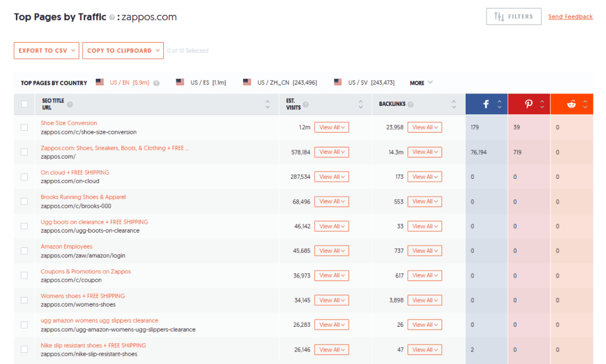The height and width of the screenshot is (364, 606).
Task: Select the Nike slip resistant shoes checkbox
Action: [24, 349]
